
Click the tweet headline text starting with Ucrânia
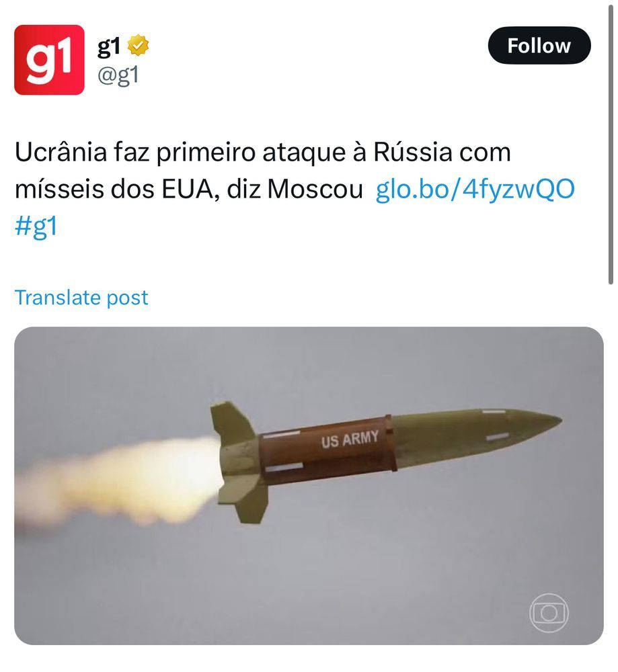(263, 170)
